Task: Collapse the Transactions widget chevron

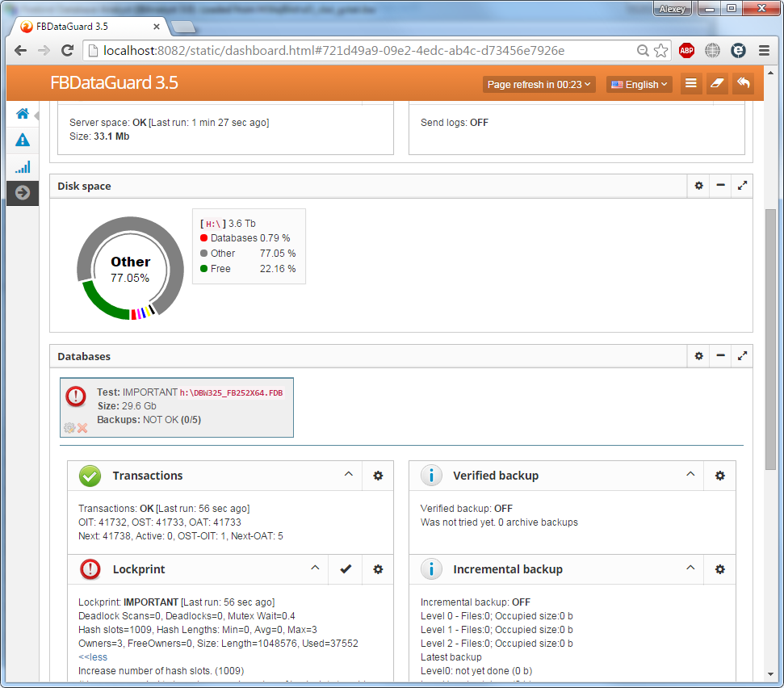Action: (x=349, y=475)
